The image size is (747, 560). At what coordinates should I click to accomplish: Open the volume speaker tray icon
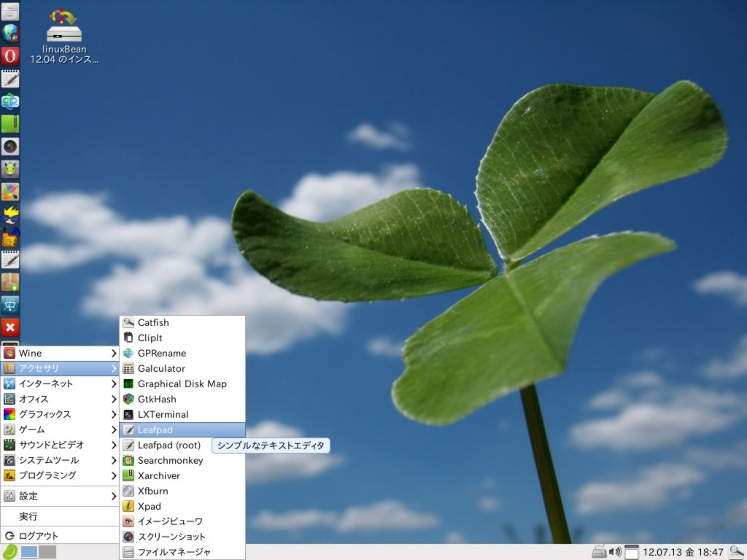point(615,552)
